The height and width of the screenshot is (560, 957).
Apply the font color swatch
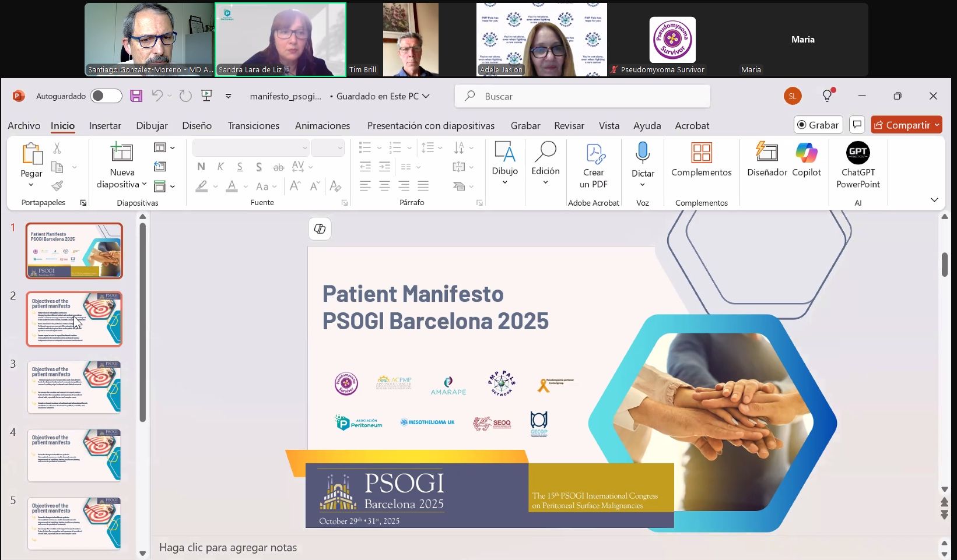tap(232, 186)
